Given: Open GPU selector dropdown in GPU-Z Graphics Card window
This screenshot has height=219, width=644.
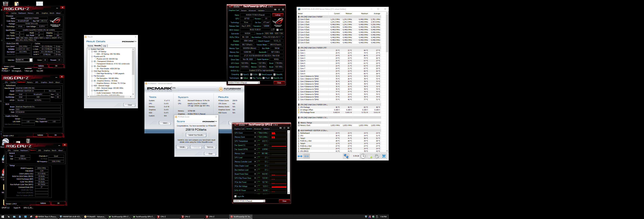Looking at the screenshot, I should [244, 83].
